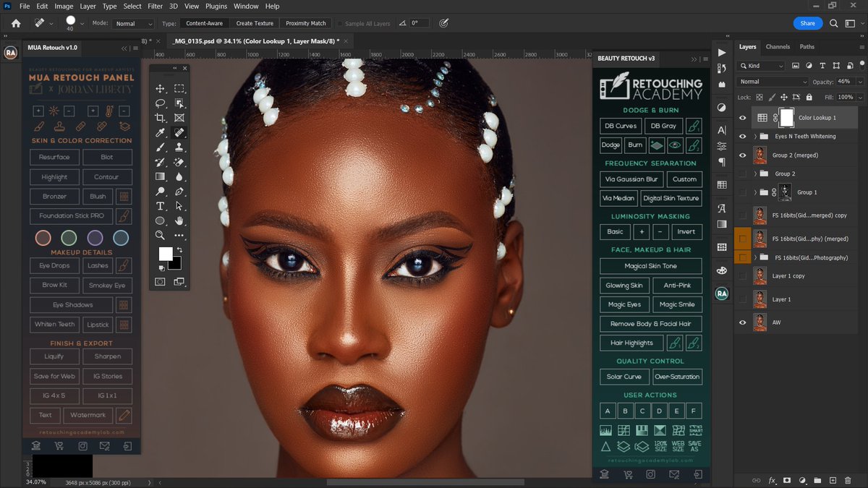Open the Select menu
The image size is (868, 488).
point(132,6)
